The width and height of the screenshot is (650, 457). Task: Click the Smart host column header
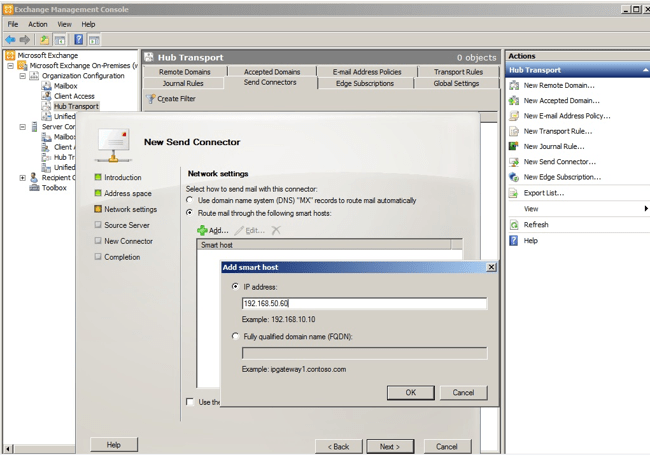(x=324, y=245)
